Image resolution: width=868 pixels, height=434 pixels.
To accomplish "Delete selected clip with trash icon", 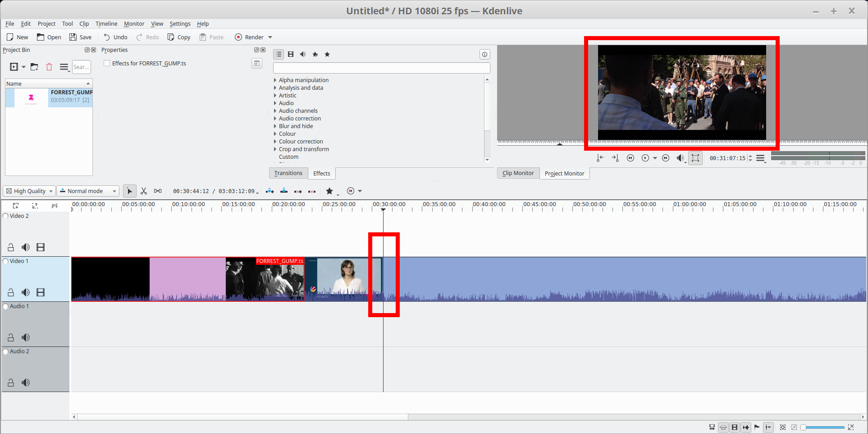I will point(49,67).
